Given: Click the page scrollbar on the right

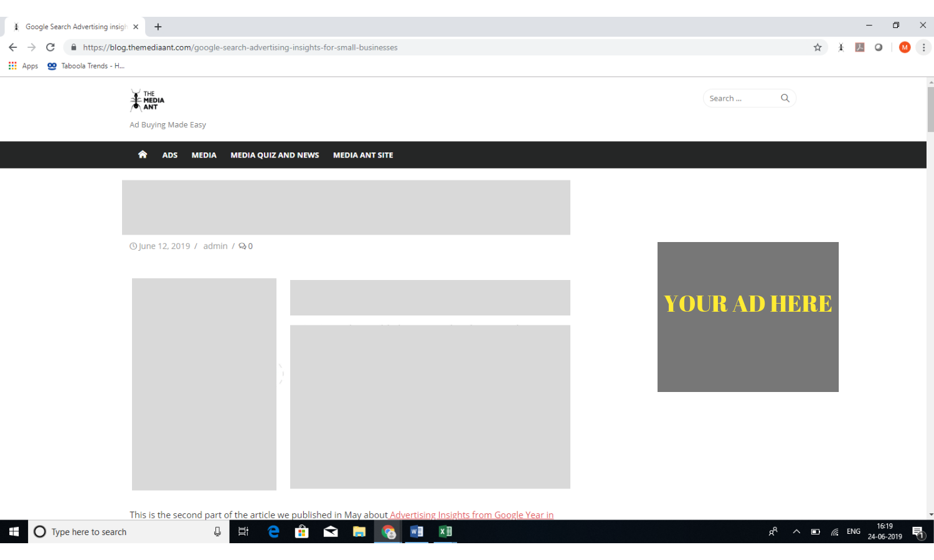Looking at the screenshot, I should tap(930, 109).
